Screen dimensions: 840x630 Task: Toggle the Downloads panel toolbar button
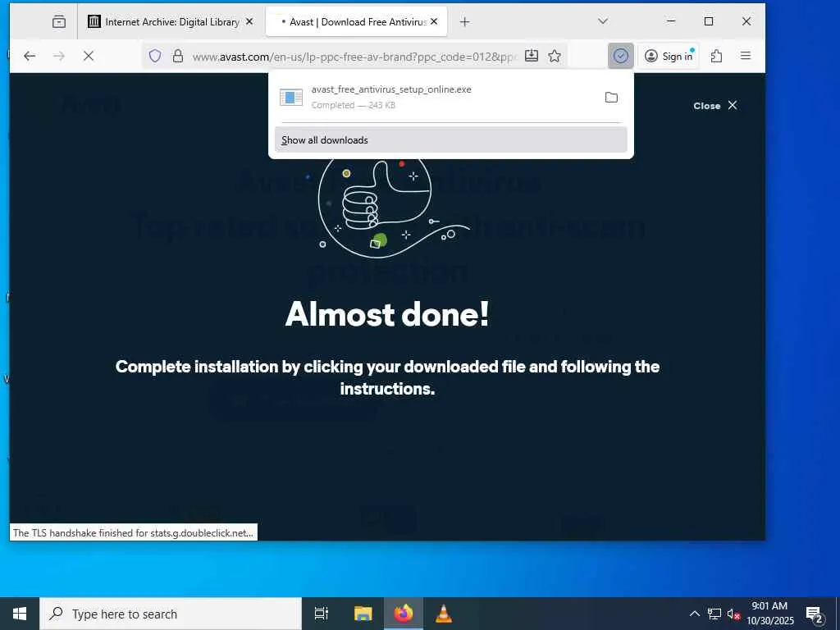tap(621, 56)
